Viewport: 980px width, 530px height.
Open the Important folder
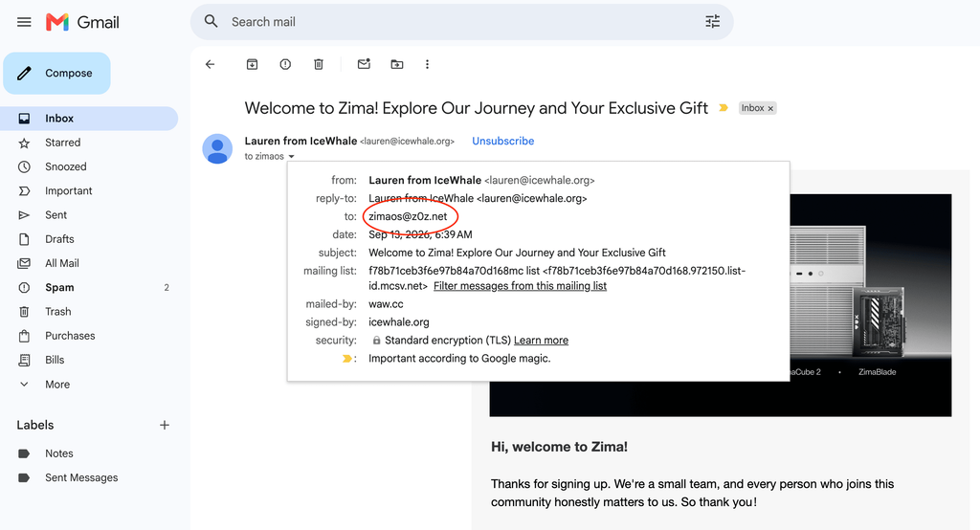89,191
